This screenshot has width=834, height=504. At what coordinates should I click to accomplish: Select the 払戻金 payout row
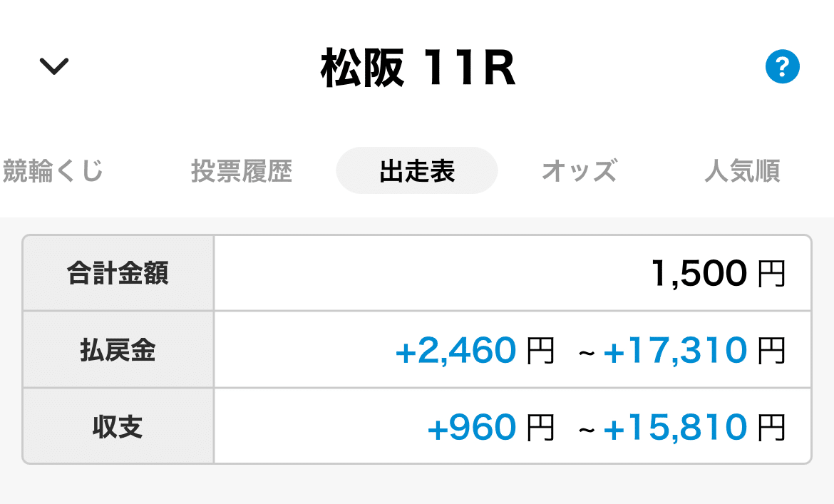[x=118, y=349]
